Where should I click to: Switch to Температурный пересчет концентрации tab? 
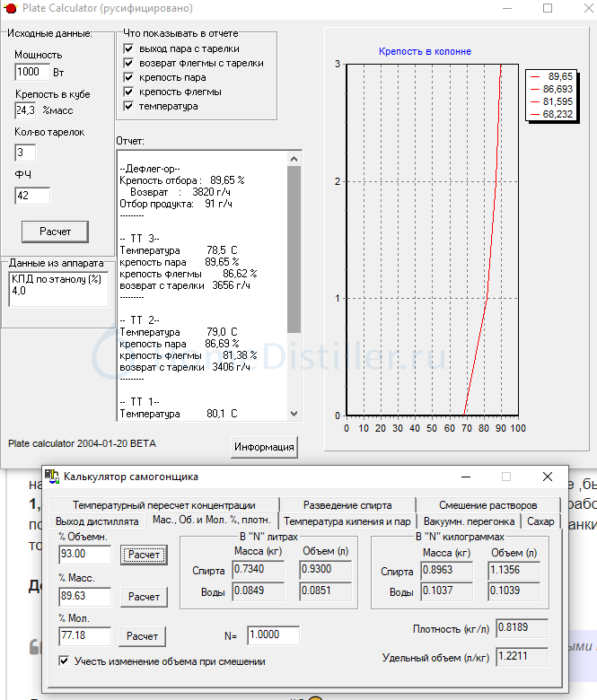pyautogui.click(x=164, y=505)
